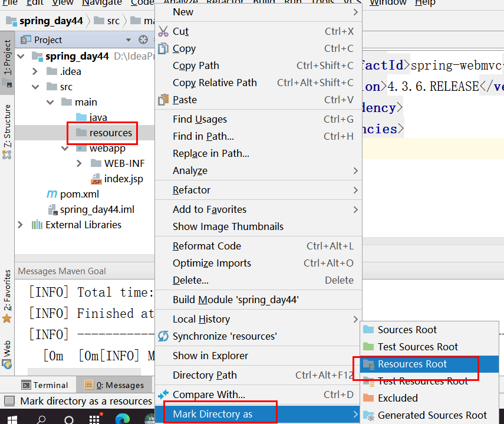Select Find Usages in the context menu
504x424 pixels.
258,119
